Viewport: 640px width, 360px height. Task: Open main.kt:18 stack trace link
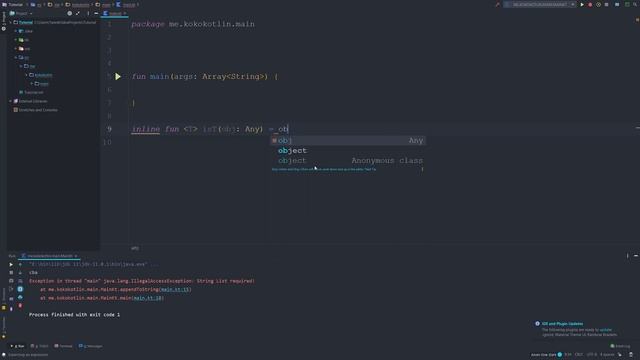point(147,298)
